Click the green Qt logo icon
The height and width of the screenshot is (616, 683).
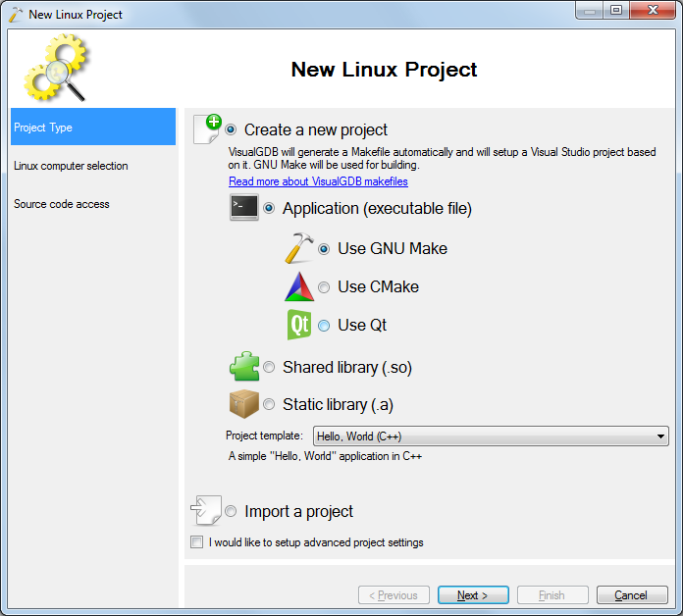[299, 325]
